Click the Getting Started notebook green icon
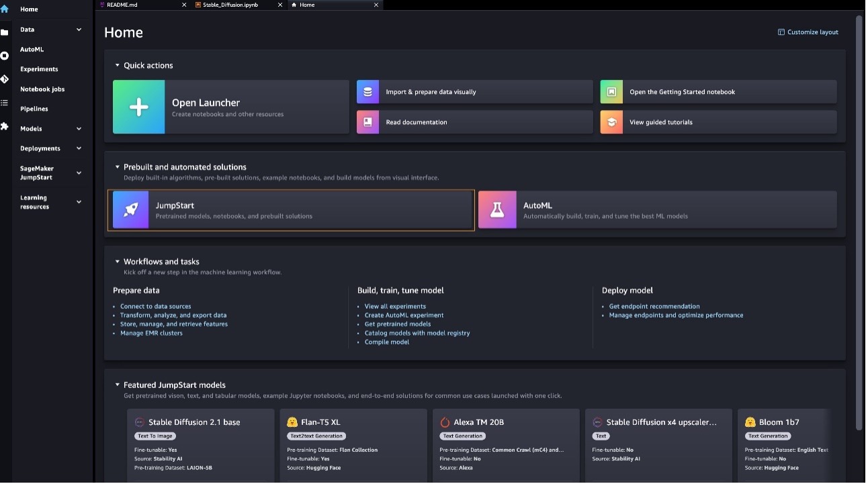 (611, 92)
